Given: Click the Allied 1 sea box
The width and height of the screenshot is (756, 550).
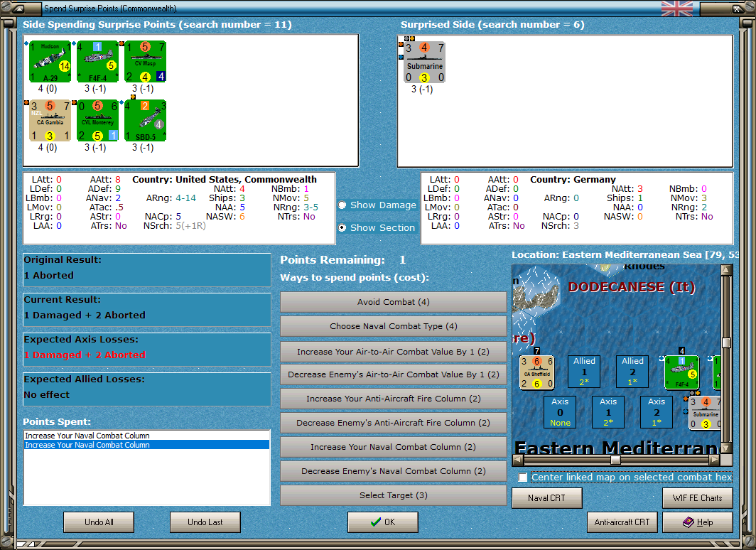Looking at the screenshot, I should coord(584,371).
